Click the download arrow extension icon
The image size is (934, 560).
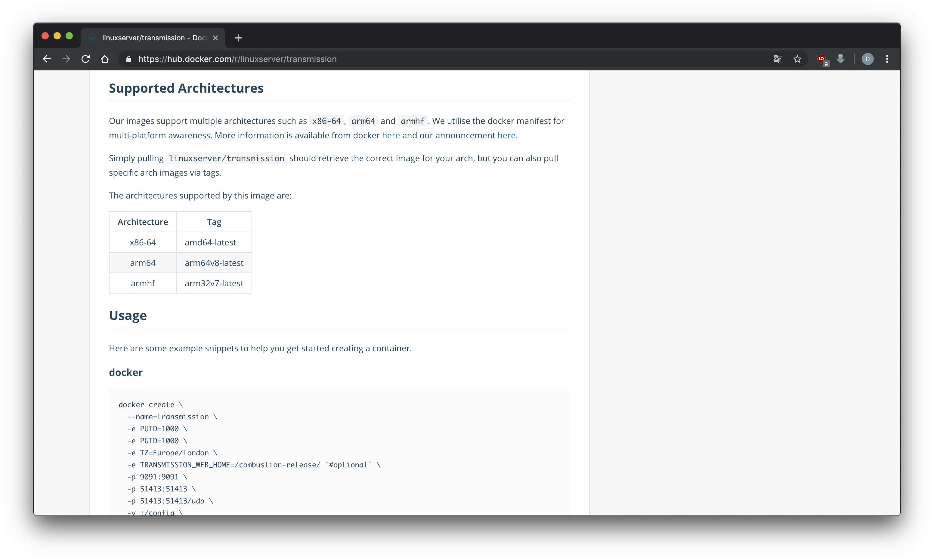[x=840, y=59]
